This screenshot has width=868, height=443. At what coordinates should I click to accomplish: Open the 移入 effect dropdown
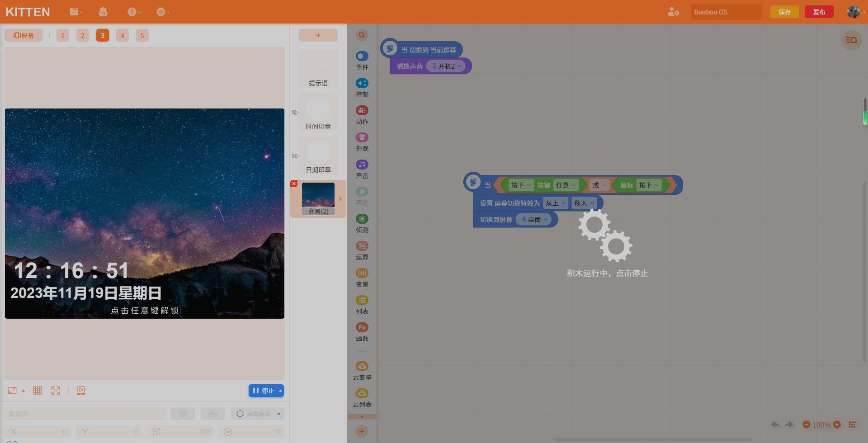[x=584, y=203]
